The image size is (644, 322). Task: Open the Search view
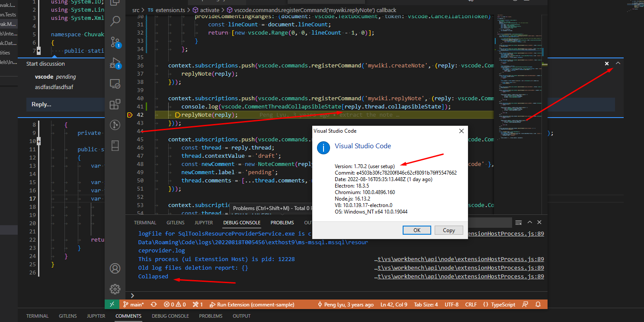pos(115,21)
